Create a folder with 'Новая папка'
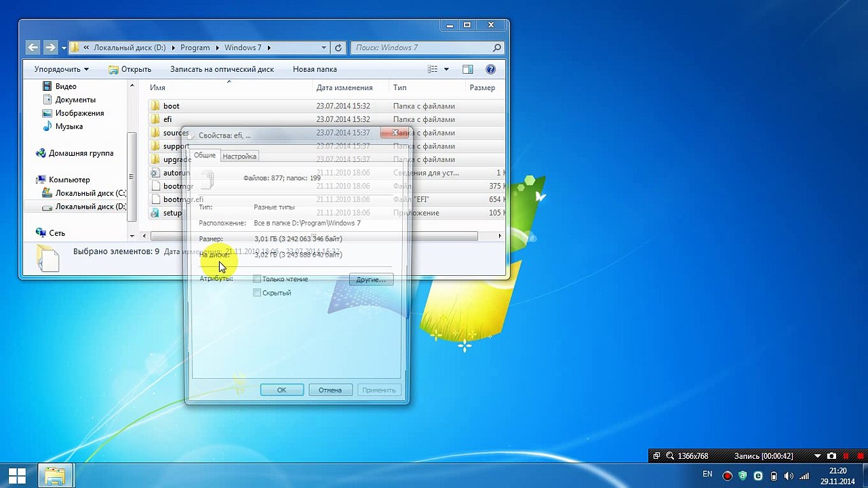 (315, 69)
